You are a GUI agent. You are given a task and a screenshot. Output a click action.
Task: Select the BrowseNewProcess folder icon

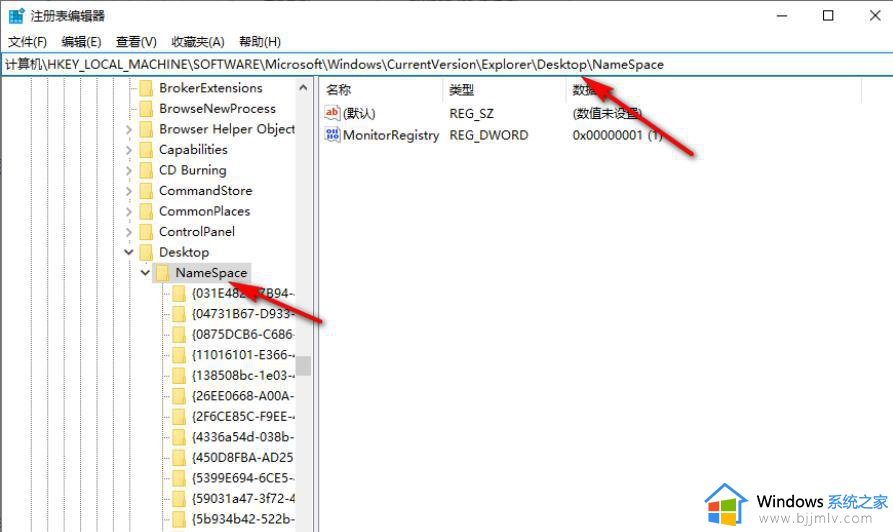pos(146,109)
